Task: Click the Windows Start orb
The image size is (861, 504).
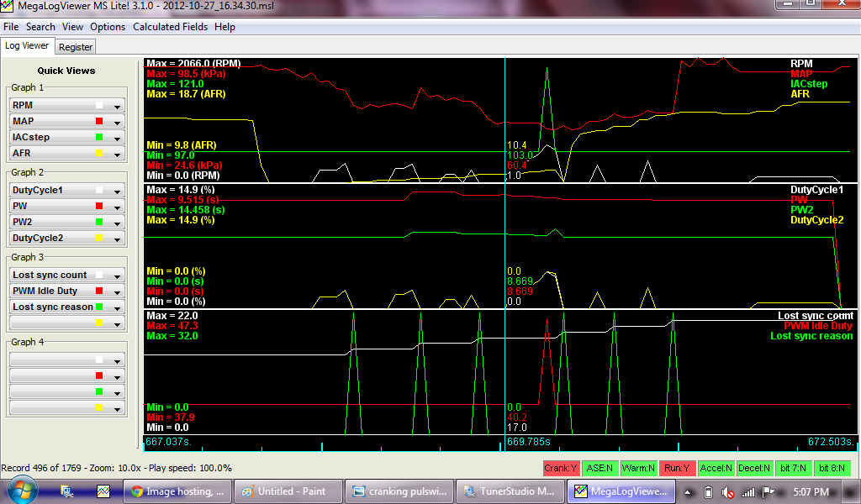Action: [x=20, y=491]
